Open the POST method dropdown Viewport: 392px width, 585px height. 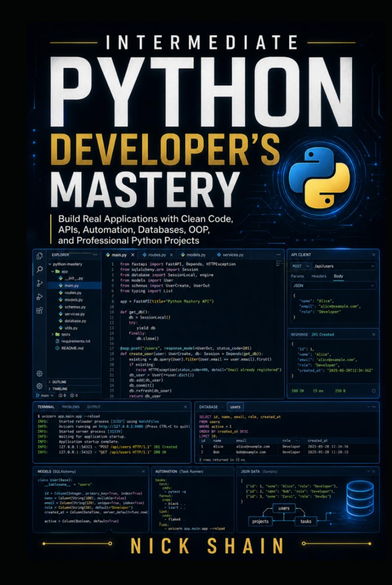pos(301,266)
